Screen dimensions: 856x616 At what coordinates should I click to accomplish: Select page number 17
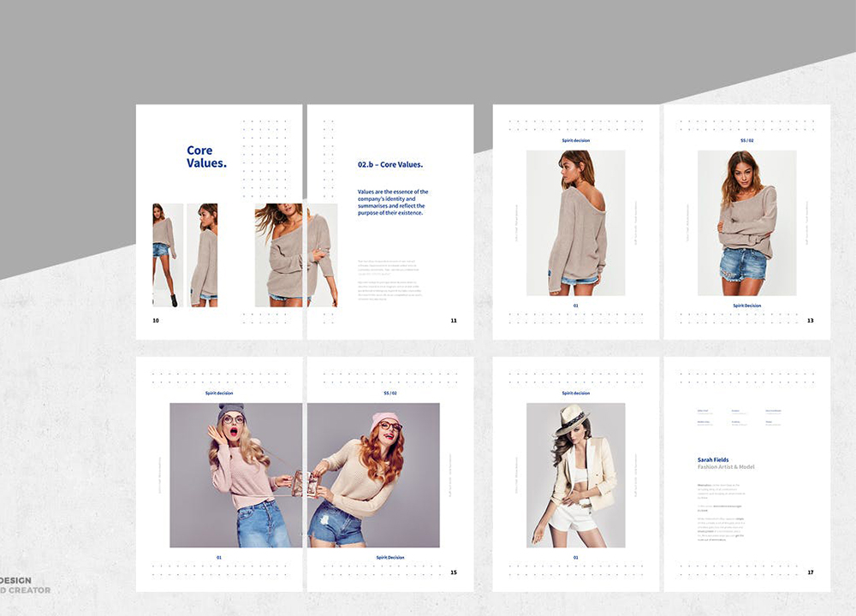(810, 572)
